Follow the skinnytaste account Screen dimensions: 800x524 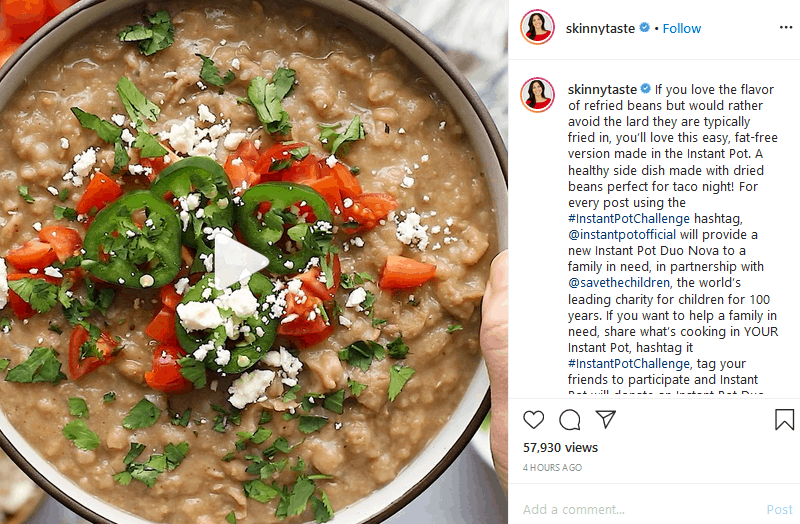coord(682,29)
